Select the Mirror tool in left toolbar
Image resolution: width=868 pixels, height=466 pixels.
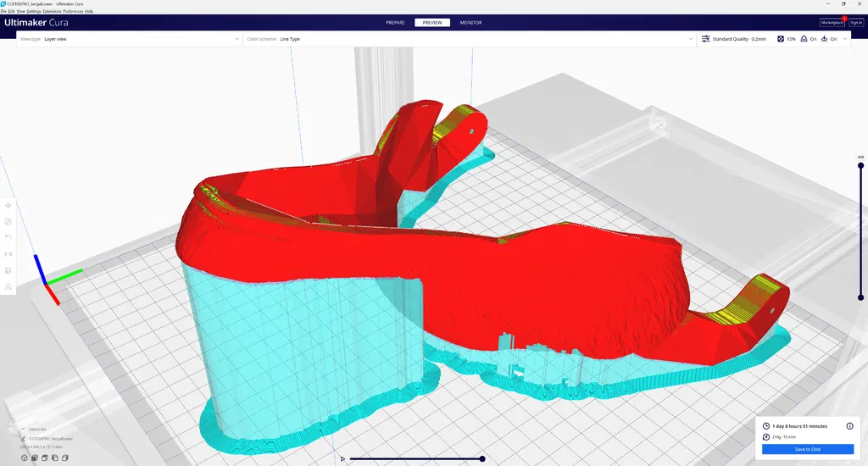(x=8, y=254)
